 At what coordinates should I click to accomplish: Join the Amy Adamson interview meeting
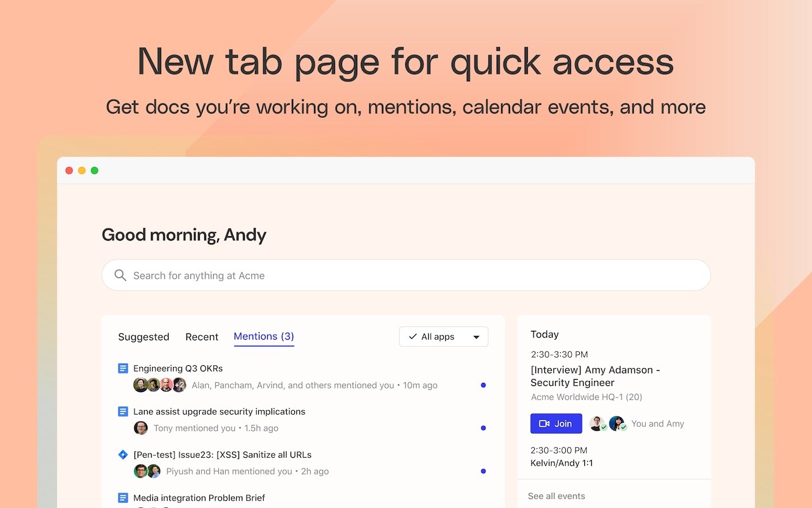coord(556,424)
